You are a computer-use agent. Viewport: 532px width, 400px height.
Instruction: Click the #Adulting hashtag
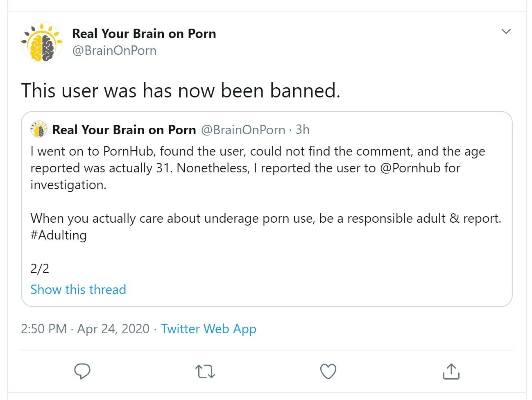(59, 235)
